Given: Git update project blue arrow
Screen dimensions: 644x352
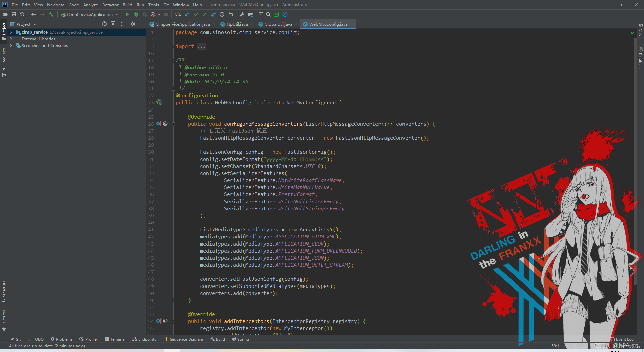Looking at the screenshot, I should click(x=187, y=14).
